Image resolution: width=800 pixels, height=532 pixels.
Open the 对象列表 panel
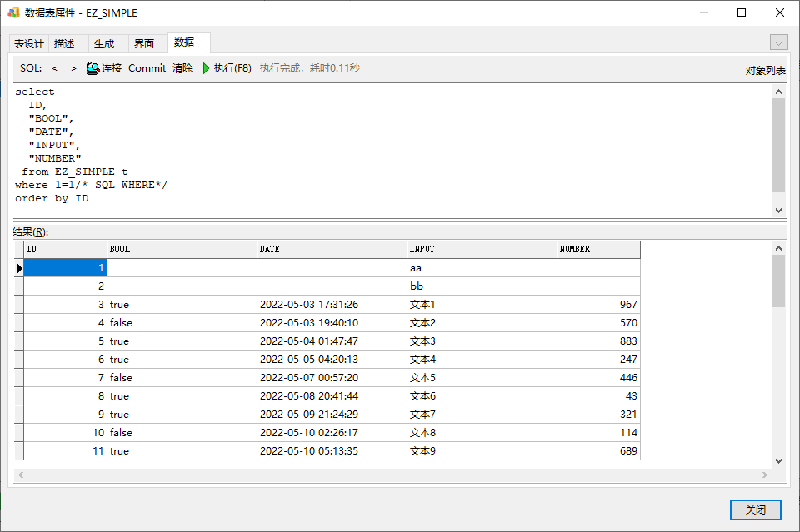765,70
